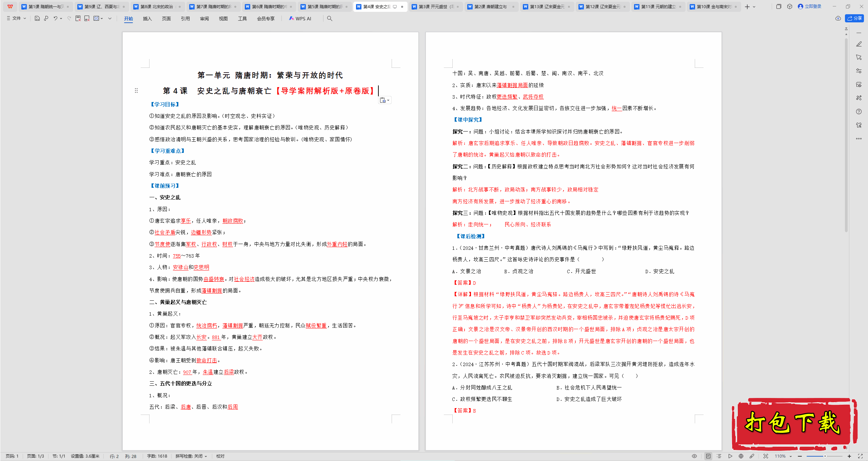Open the search magnifier icon
The image size is (868, 461).
(x=330, y=18)
